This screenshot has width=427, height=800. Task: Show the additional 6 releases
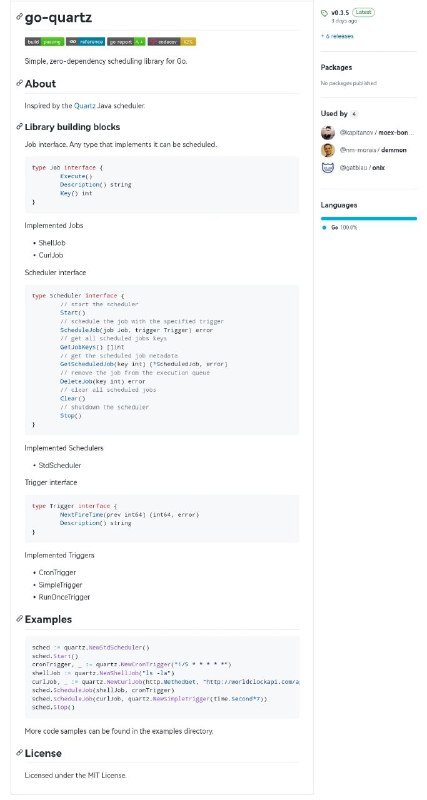(337, 36)
